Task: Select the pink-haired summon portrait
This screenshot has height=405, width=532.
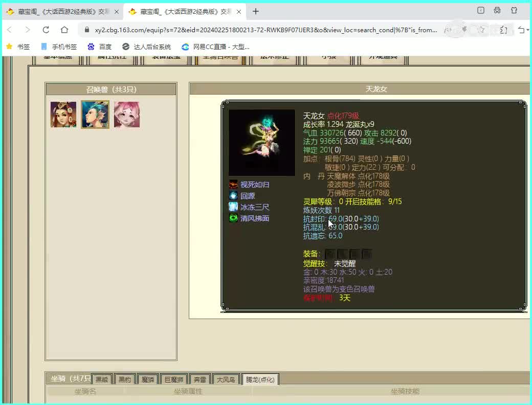Action: (126, 115)
